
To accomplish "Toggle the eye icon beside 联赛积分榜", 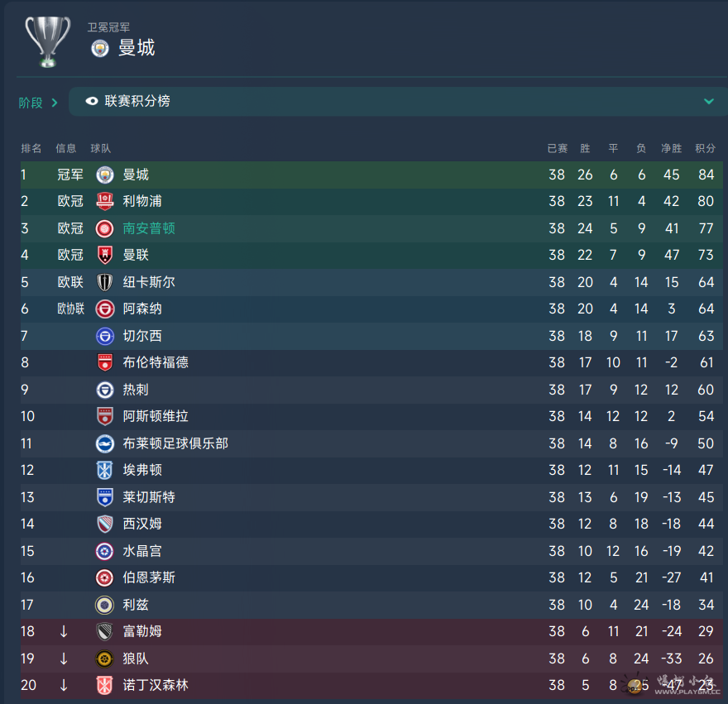I will point(92,101).
